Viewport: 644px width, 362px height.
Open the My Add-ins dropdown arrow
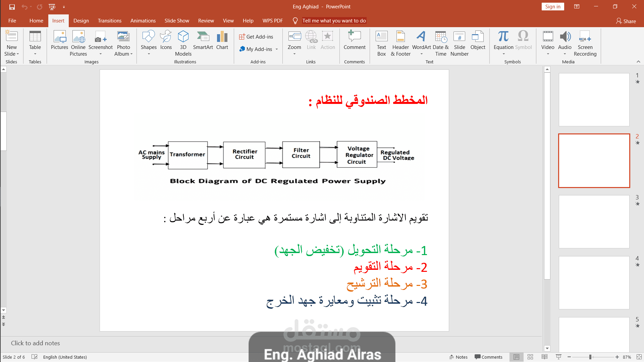click(277, 49)
